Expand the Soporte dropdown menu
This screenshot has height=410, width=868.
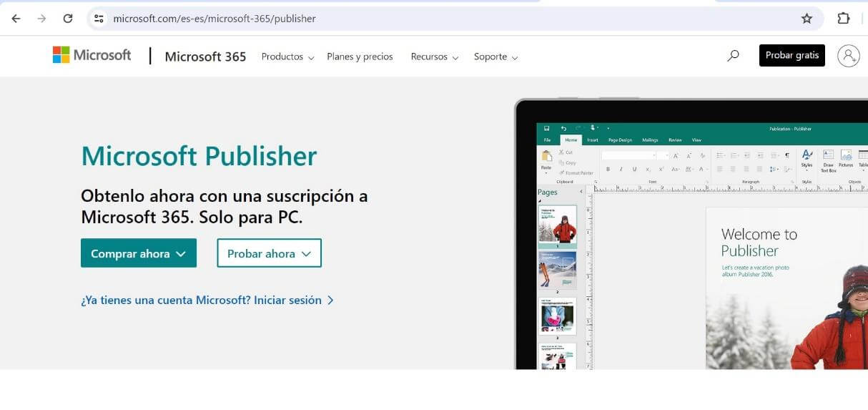click(x=495, y=57)
